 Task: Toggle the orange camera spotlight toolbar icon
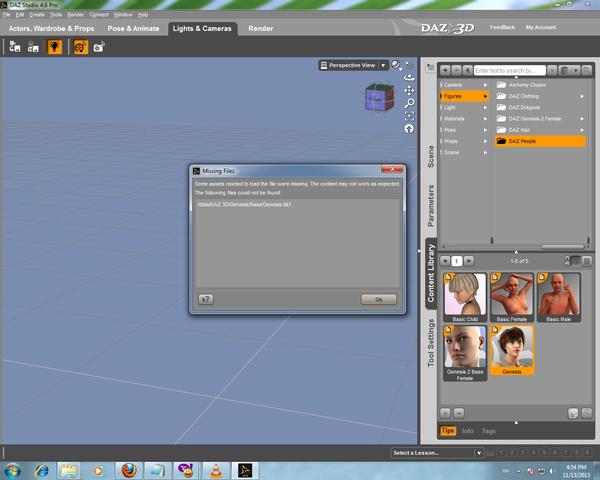point(81,47)
